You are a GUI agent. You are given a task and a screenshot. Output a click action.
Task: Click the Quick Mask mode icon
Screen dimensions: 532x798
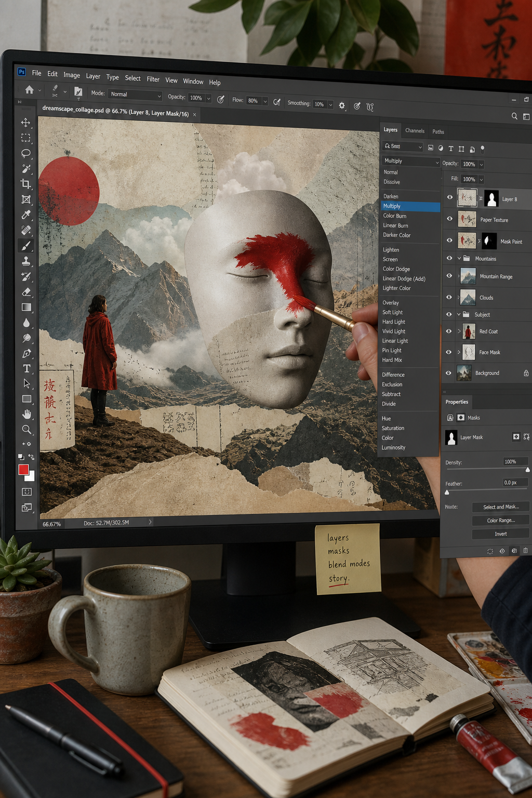(27, 491)
